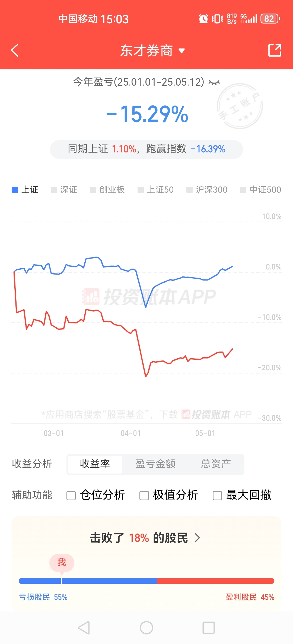The height and width of the screenshot is (644, 293).
Task: Toggle the hide-amount eye icon
Action: click(214, 82)
